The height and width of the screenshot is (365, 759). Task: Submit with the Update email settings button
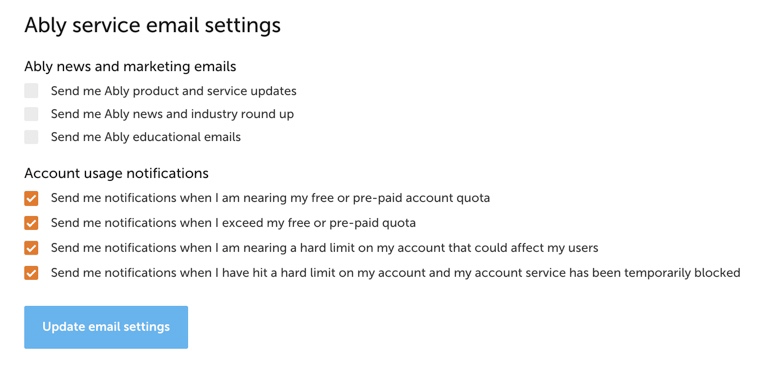pos(106,327)
